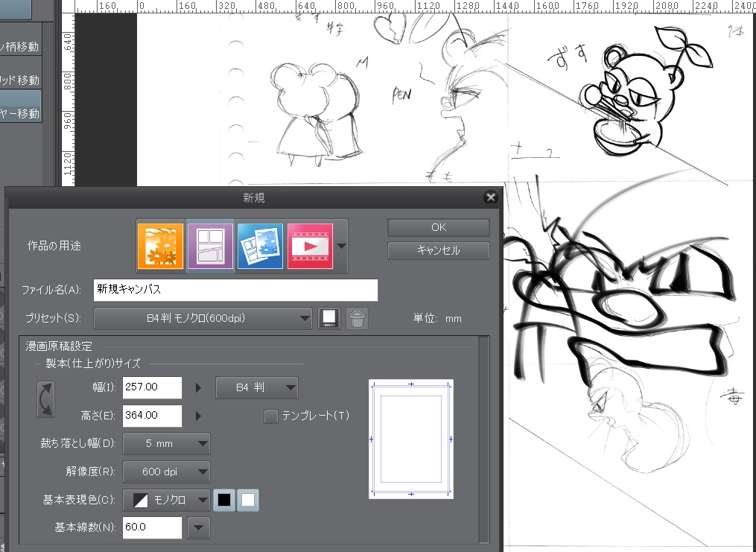Select the animation film purpose icon
756x552 pixels.
pyautogui.click(x=310, y=246)
